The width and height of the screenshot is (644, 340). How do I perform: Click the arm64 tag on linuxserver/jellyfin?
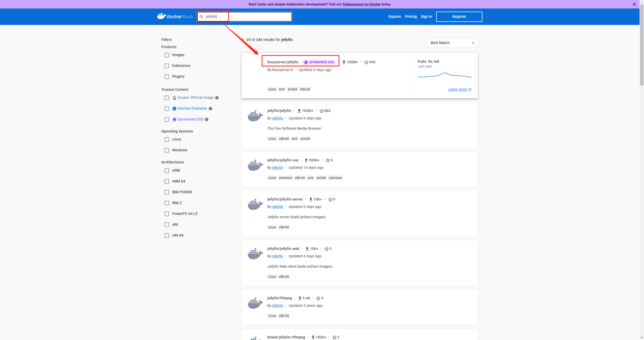click(292, 89)
